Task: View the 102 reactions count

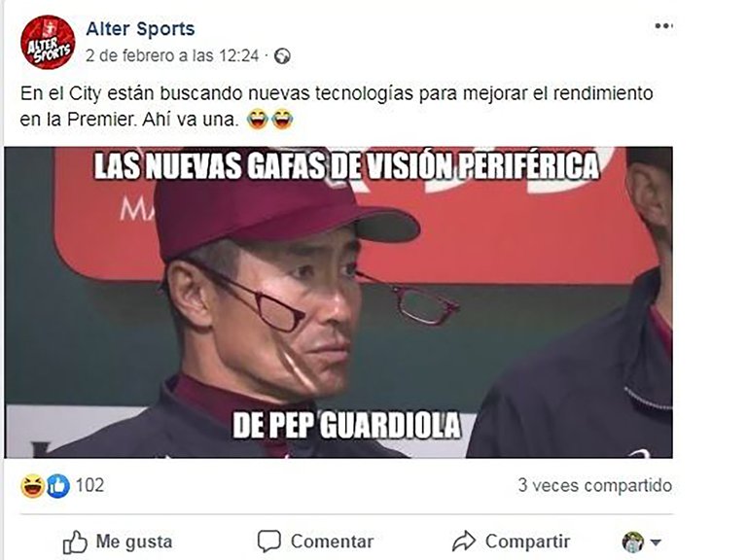Action: 90,485
